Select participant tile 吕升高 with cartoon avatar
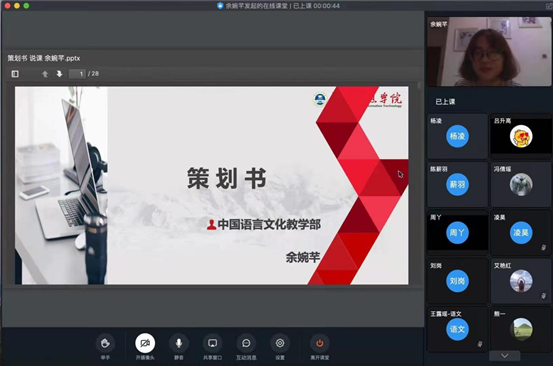This screenshot has height=366, width=553. click(521, 136)
